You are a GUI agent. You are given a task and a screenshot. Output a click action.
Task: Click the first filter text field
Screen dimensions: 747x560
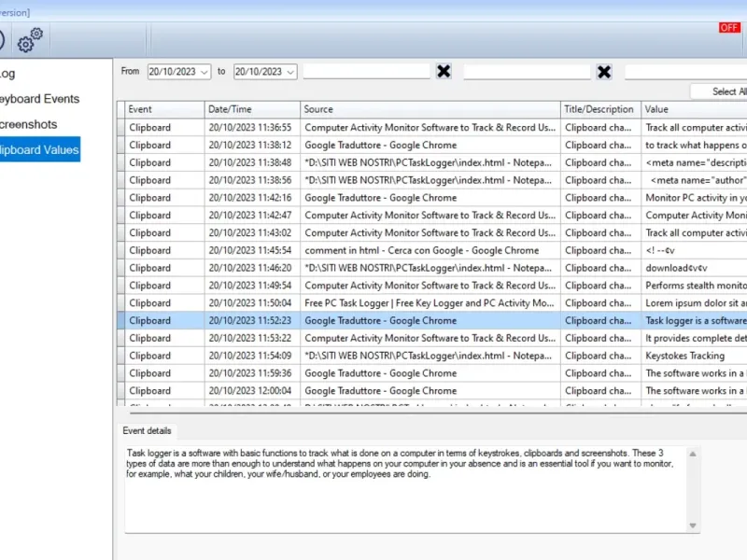[366, 71]
